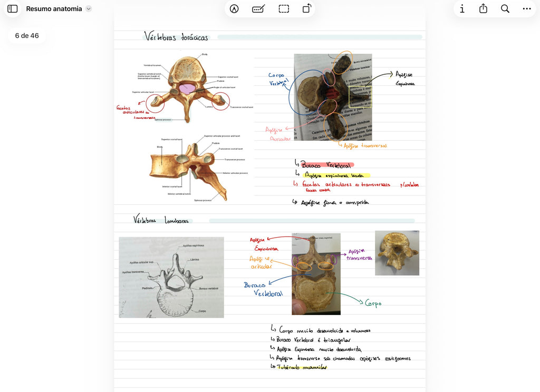Click the grayscale lumbar vertebra drawing
540x392 pixels.
coord(171,277)
